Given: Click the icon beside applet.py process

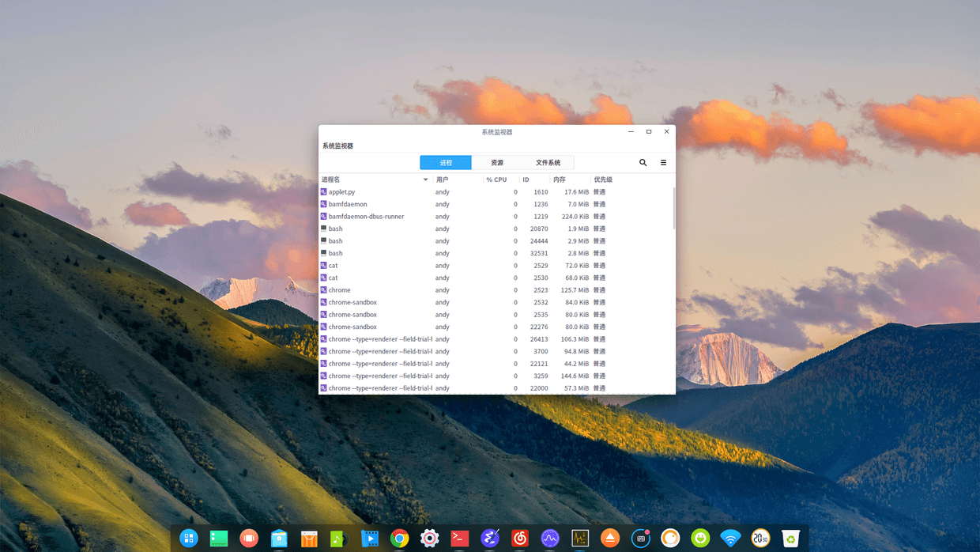Looking at the screenshot, I should click(x=324, y=192).
